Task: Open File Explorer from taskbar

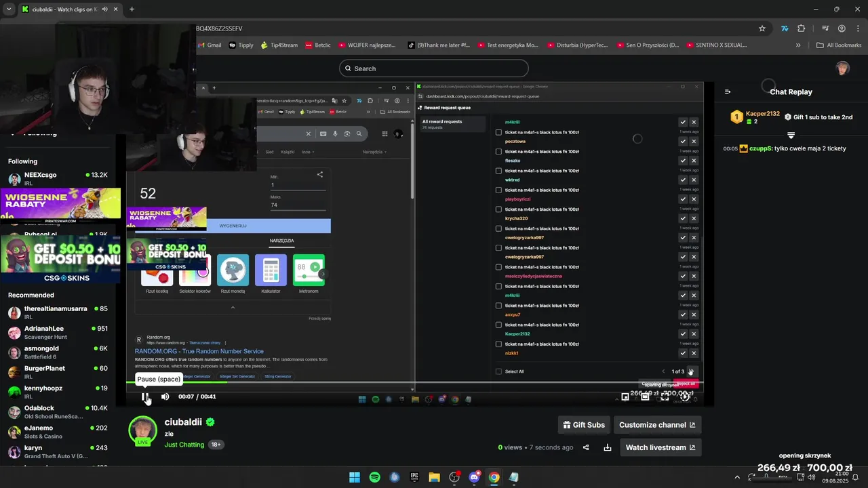Action: (x=435, y=477)
